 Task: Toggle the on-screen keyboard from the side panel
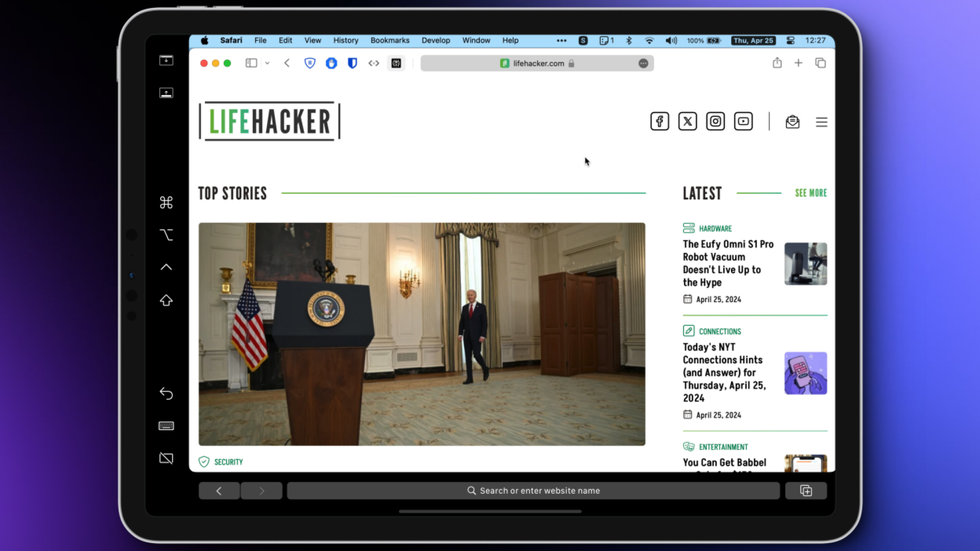(x=166, y=426)
